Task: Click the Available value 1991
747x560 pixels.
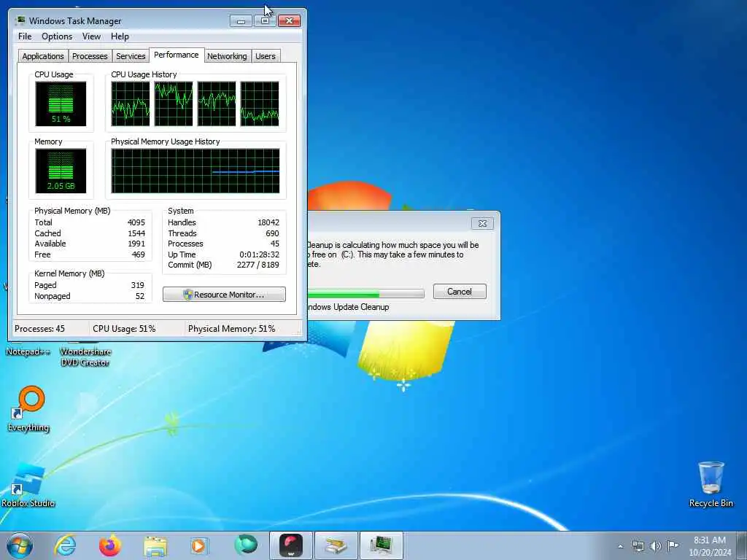Action: tap(136, 244)
